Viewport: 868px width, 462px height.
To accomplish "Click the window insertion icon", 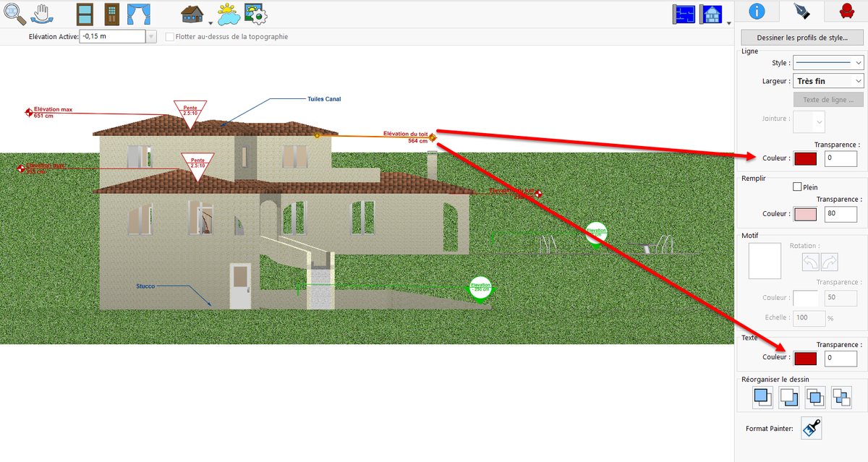I will tap(85, 14).
